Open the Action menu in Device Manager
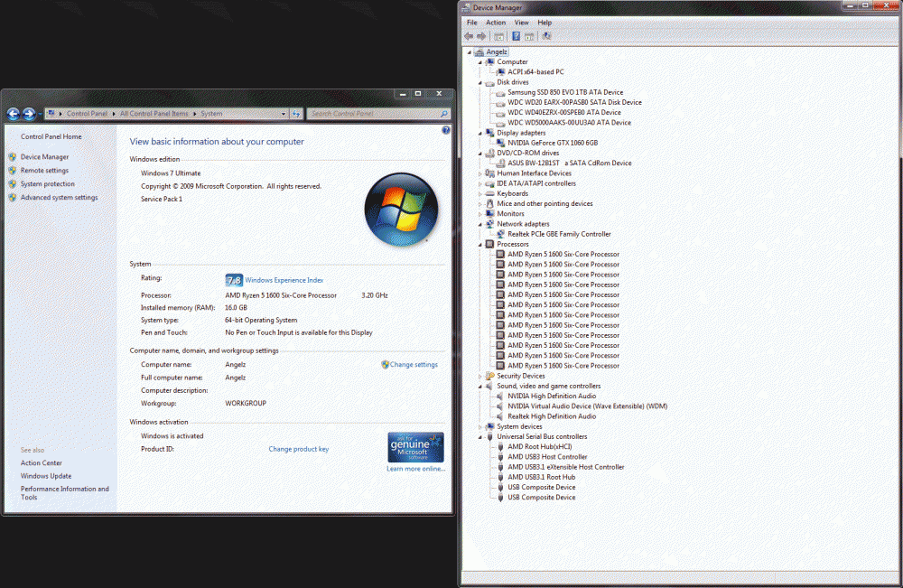Image resolution: width=903 pixels, height=588 pixels. point(496,23)
